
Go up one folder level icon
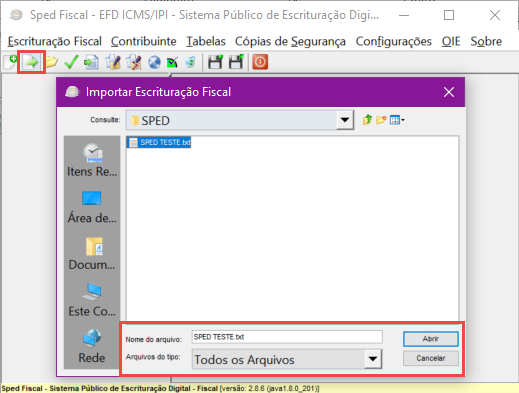point(367,120)
